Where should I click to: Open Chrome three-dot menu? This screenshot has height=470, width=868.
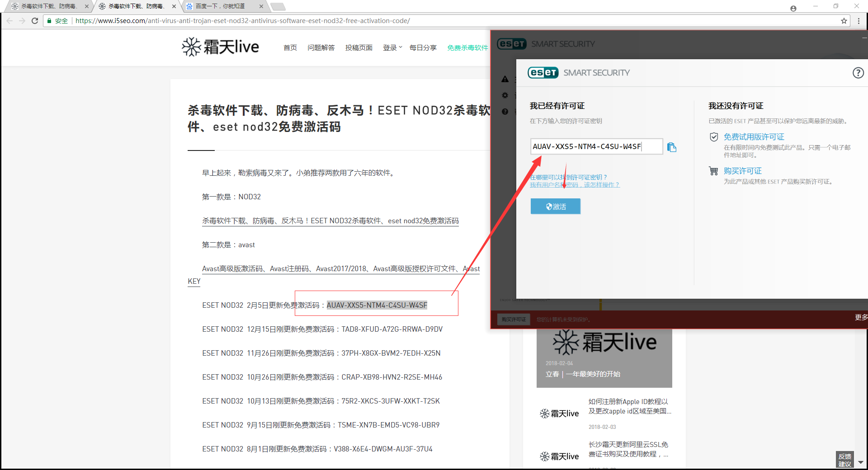[859, 21]
